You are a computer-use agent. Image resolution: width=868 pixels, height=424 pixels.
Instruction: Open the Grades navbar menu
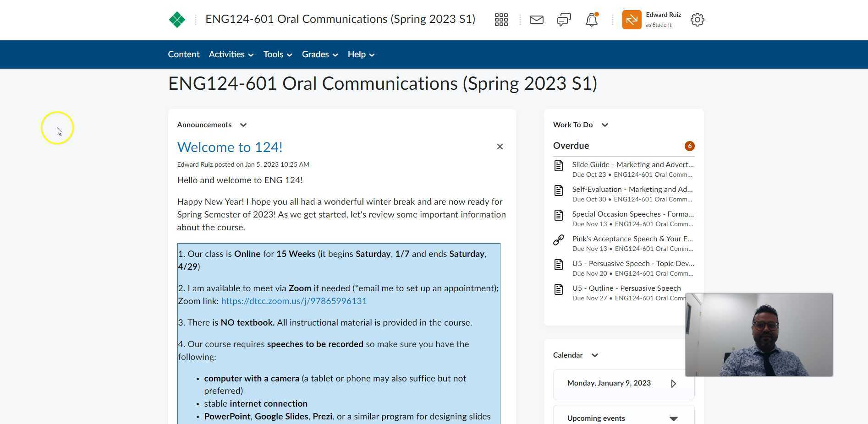click(x=319, y=54)
